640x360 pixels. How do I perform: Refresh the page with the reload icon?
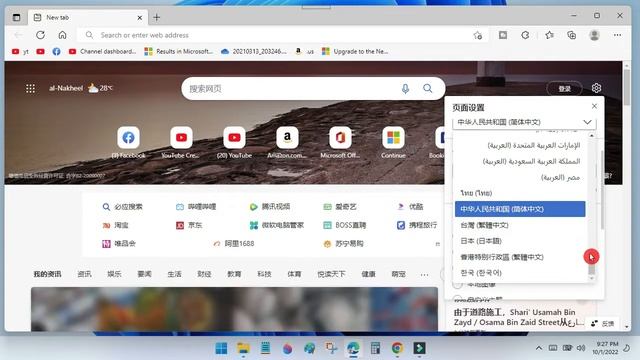40,35
